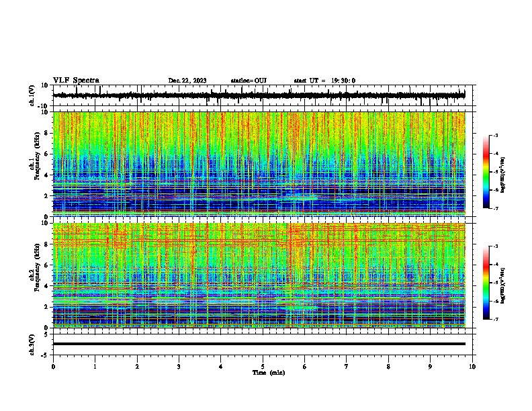Image resolution: width=532 pixels, height=411 pixels.
Task: Click time axis tick label "7"
Action: [x=347, y=367]
